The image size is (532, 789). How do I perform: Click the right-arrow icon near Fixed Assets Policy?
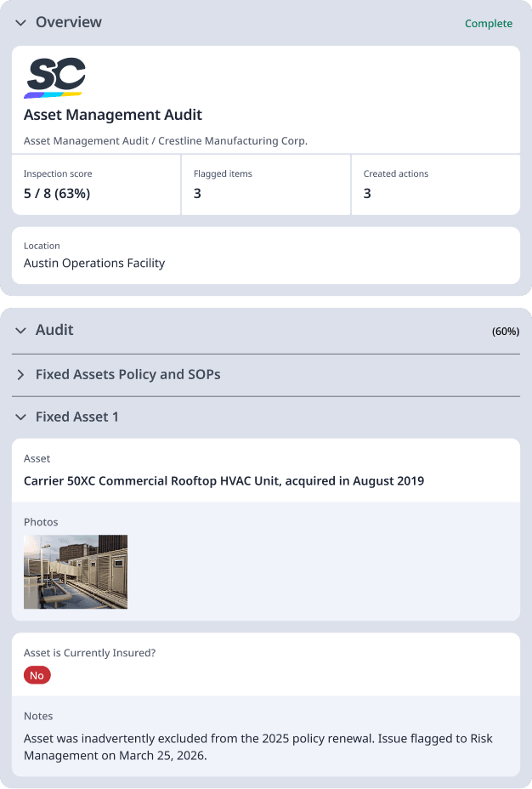tap(20, 374)
